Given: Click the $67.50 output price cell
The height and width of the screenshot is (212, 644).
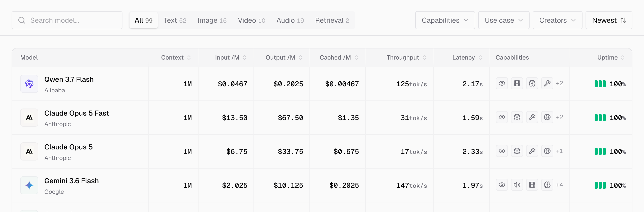Looking at the screenshot, I should 290,118.
